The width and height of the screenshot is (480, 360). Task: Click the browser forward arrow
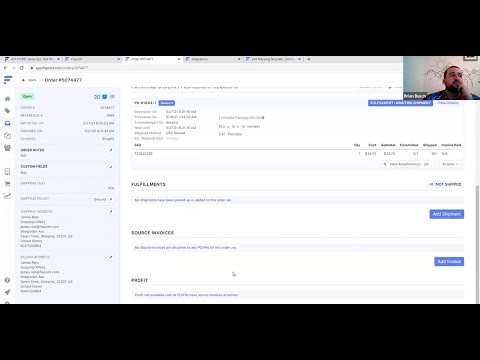pos(14,68)
